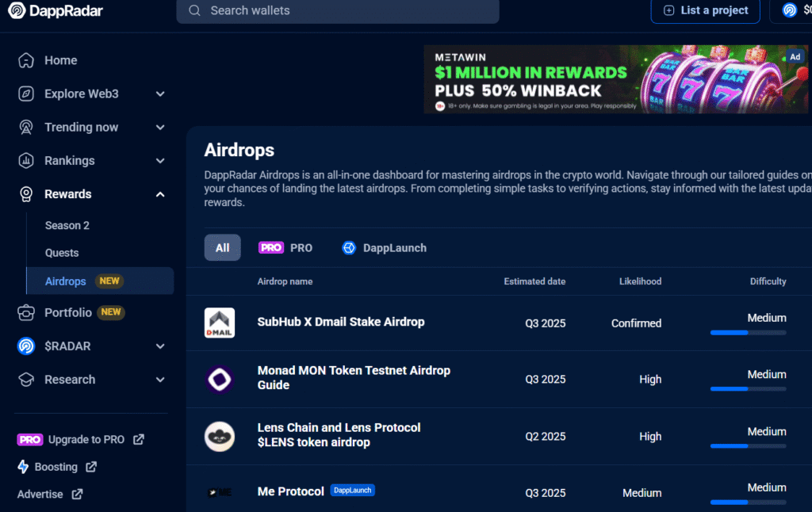
Task: Select the All airdrops tab
Action: pos(223,248)
